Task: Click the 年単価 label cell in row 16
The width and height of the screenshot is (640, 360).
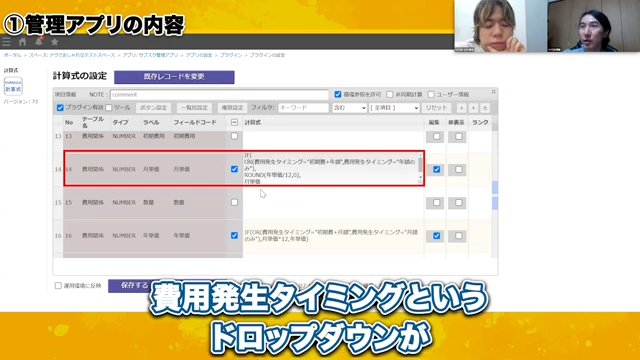Action: tap(151, 236)
